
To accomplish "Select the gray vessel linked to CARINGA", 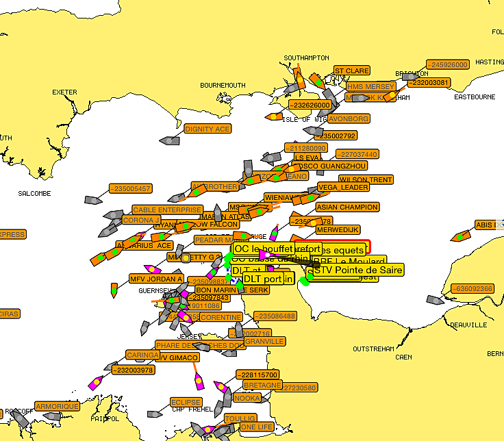I will pos(111,366).
